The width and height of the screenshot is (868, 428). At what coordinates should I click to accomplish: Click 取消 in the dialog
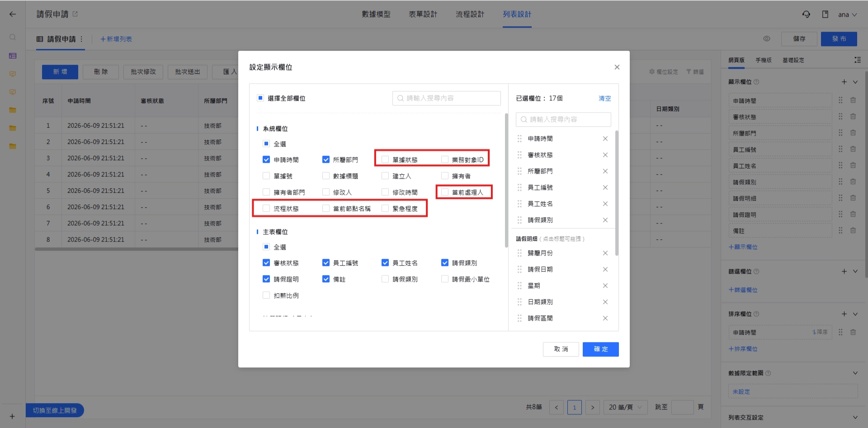(561, 349)
